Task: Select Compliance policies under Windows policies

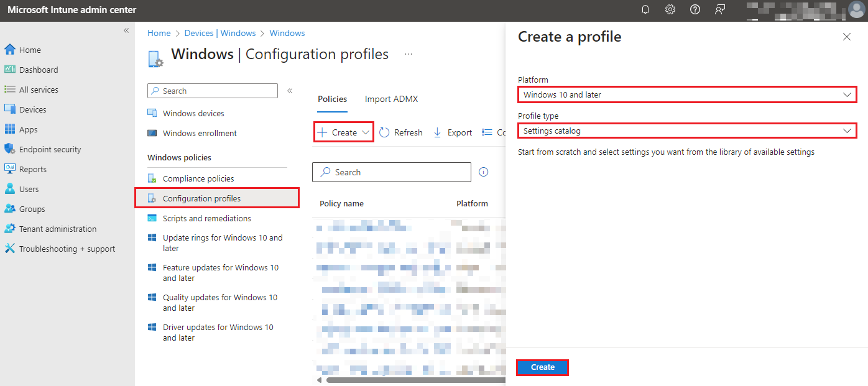Action: [x=196, y=178]
